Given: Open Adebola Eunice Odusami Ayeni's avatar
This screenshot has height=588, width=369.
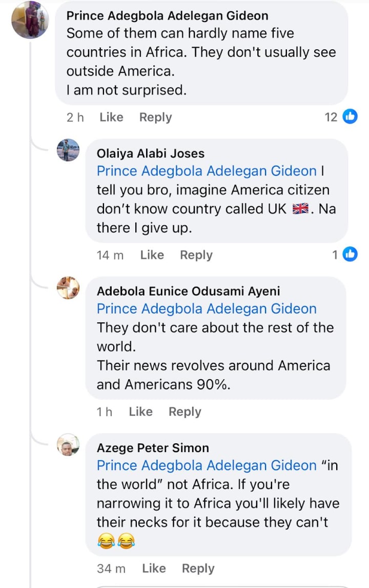Looking at the screenshot, I should [68, 288].
